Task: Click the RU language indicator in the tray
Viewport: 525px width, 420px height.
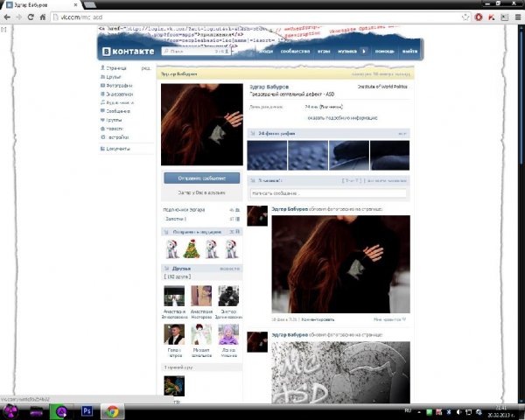Action: point(408,410)
